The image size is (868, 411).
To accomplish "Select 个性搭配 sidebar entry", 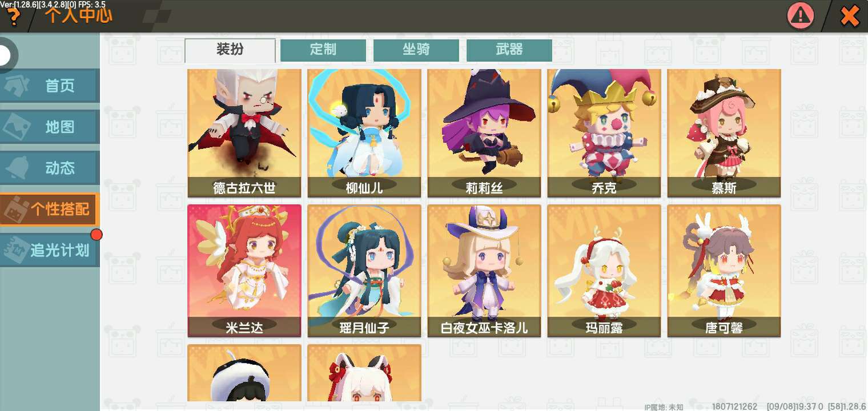I will [x=50, y=209].
